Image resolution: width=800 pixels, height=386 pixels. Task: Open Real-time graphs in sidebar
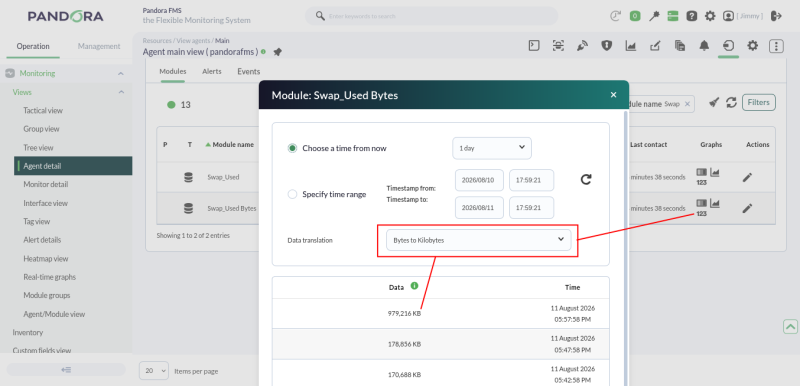pyautogui.click(x=49, y=277)
